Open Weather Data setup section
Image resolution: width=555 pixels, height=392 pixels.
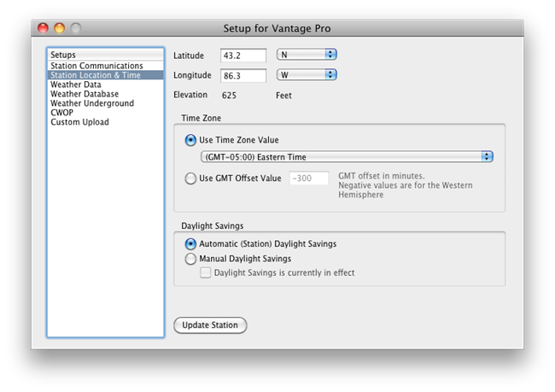point(106,85)
